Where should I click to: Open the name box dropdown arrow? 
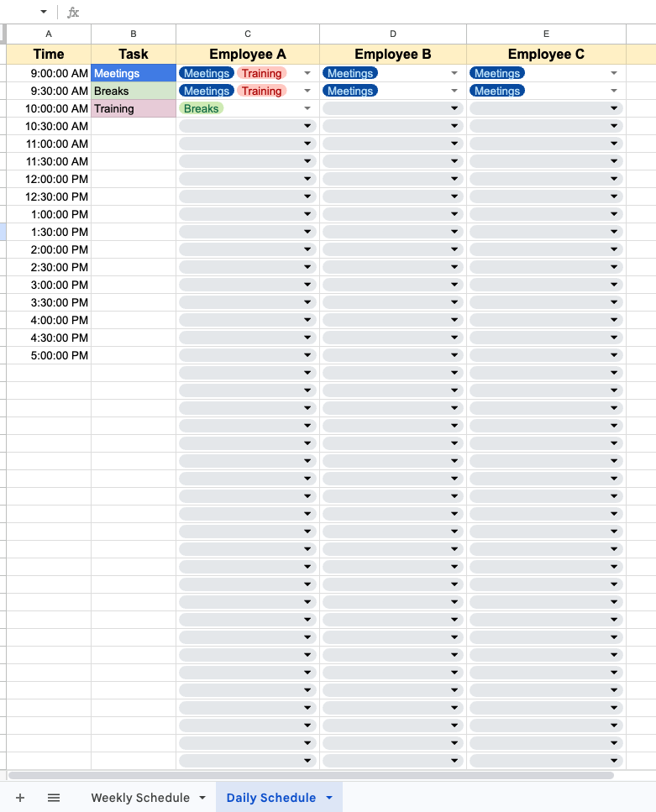click(44, 12)
